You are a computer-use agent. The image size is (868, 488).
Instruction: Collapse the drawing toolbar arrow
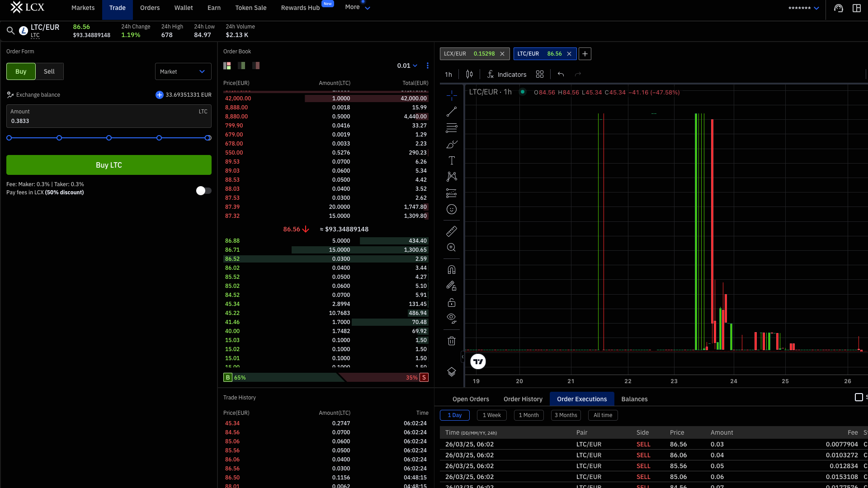462,357
